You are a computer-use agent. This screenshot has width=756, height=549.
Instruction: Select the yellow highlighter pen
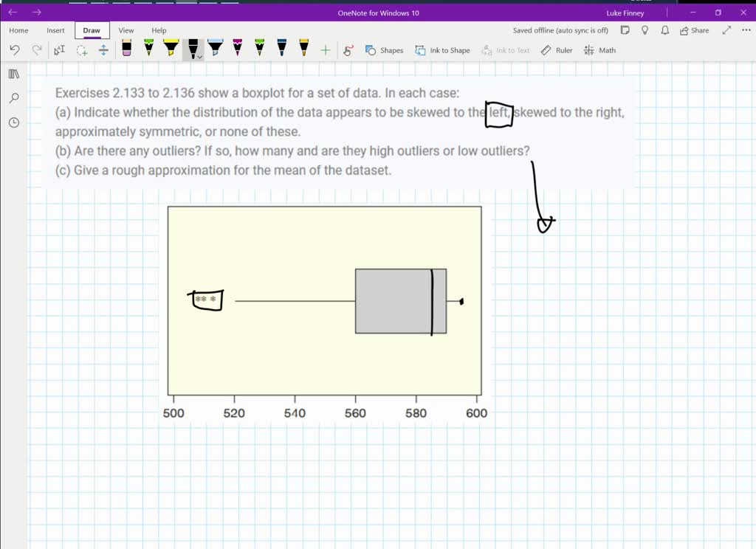click(x=171, y=49)
